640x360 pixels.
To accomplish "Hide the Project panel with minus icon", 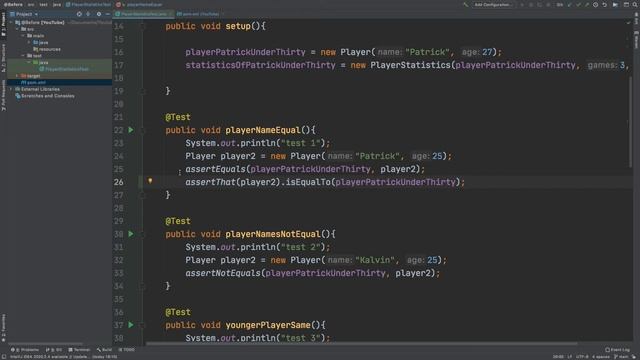I will [108, 14].
